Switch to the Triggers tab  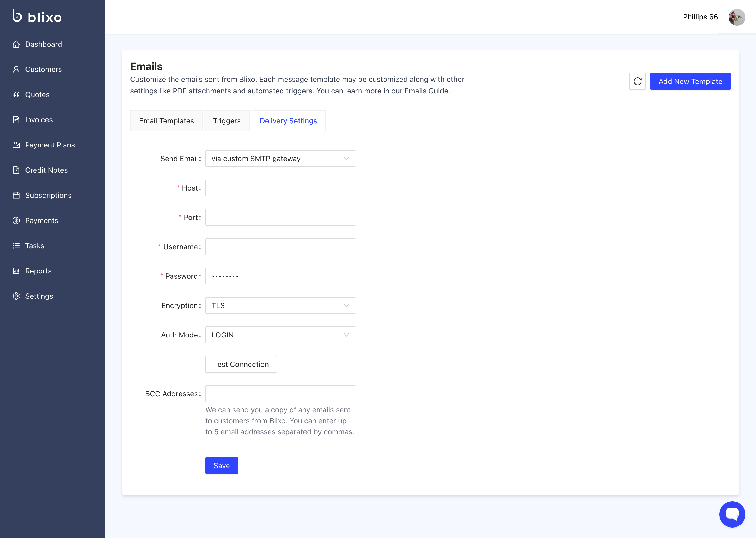pyautogui.click(x=227, y=121)
